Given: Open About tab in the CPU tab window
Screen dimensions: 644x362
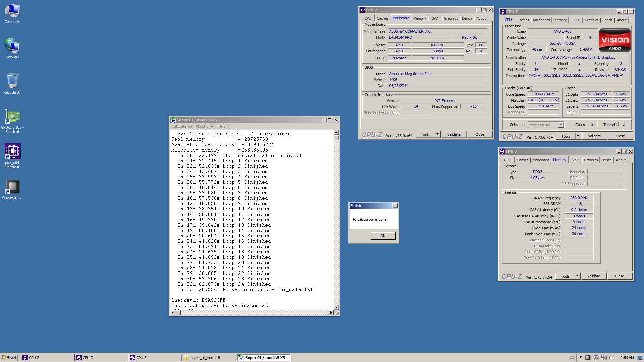Looking at the screenshot, I should tap(622, 20).
